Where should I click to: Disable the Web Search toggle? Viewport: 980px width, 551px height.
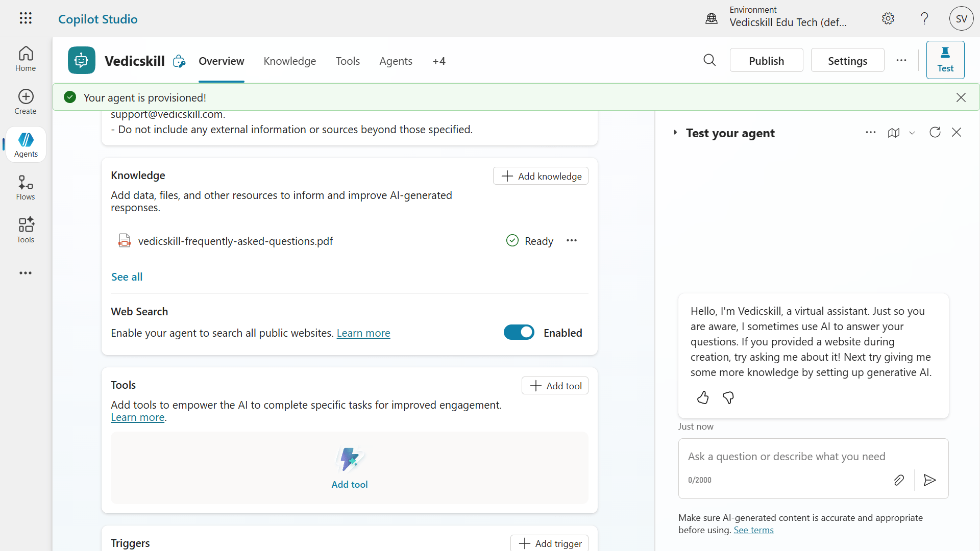[x=519, y=333]
